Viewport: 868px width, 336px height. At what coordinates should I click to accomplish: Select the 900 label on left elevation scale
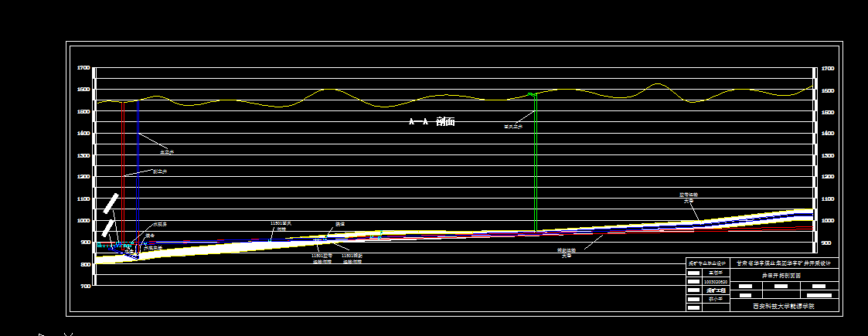tap(85, 242)
